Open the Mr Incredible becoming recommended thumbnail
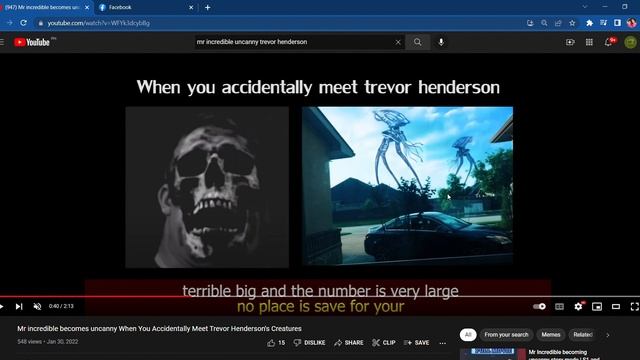The image size is (640, 360). coord(492,354)
